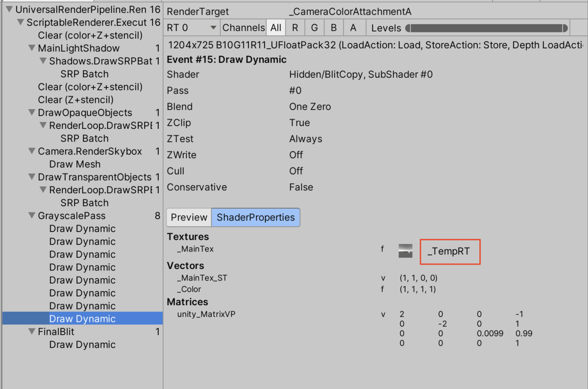Click the 1204x725 render target format line
The image size is (588, 389).
(375, 45)
